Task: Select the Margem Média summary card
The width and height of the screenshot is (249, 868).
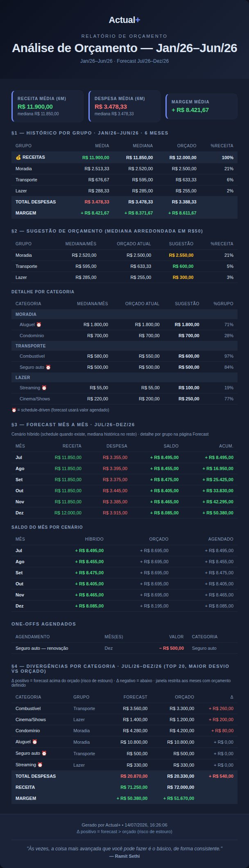Action: (201, 106)
